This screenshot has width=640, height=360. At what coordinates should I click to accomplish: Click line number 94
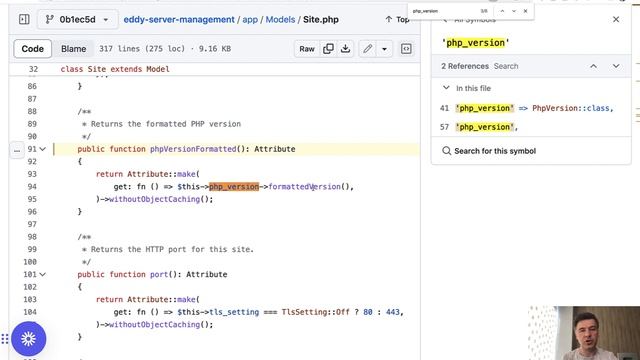[x=32, y=187]
